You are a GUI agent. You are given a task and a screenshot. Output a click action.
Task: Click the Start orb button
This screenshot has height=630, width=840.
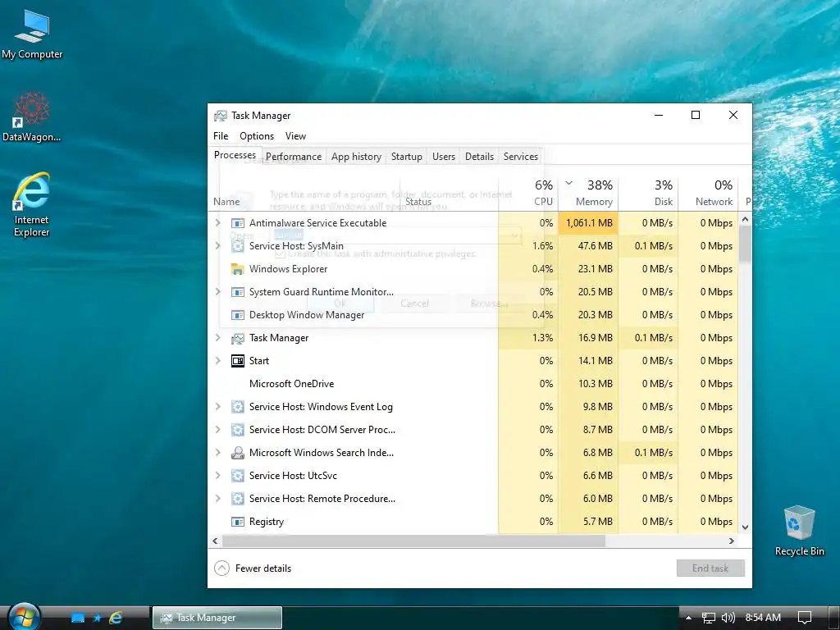(25, 617)
